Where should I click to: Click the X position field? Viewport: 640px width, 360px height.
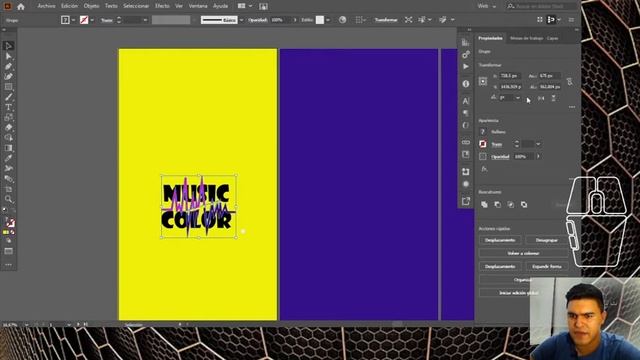510,76
